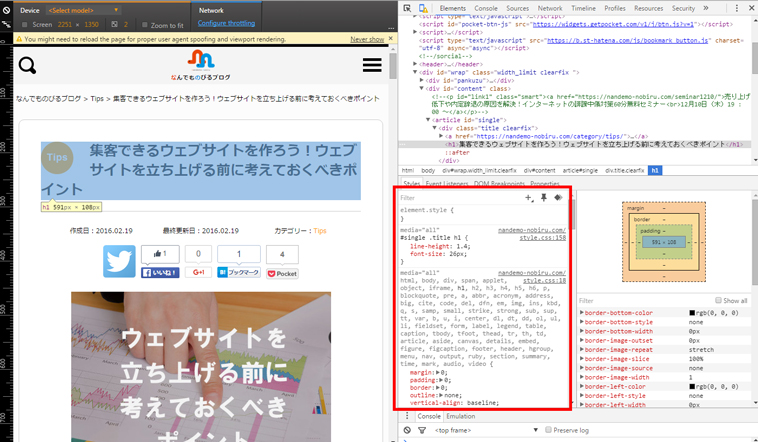Show more DevTools tabs with chevron
This screenshot has width=758, height=442.
[x=706, y=8]
